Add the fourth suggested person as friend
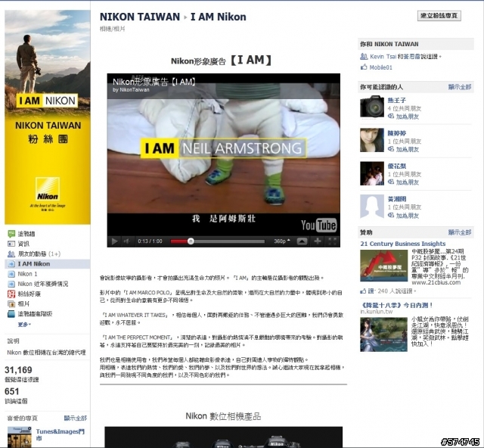The width and height of the screenshot is (484, 448). (407, 216)
